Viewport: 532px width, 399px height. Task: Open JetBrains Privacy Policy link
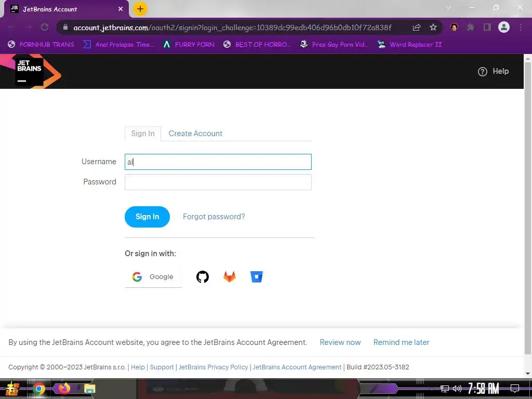(214, 367)
